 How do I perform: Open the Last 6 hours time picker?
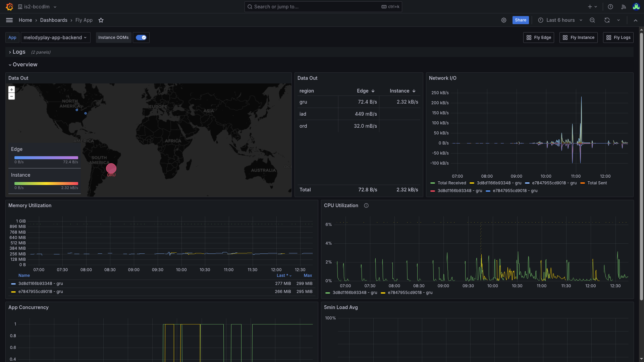[x=559, y=20]
